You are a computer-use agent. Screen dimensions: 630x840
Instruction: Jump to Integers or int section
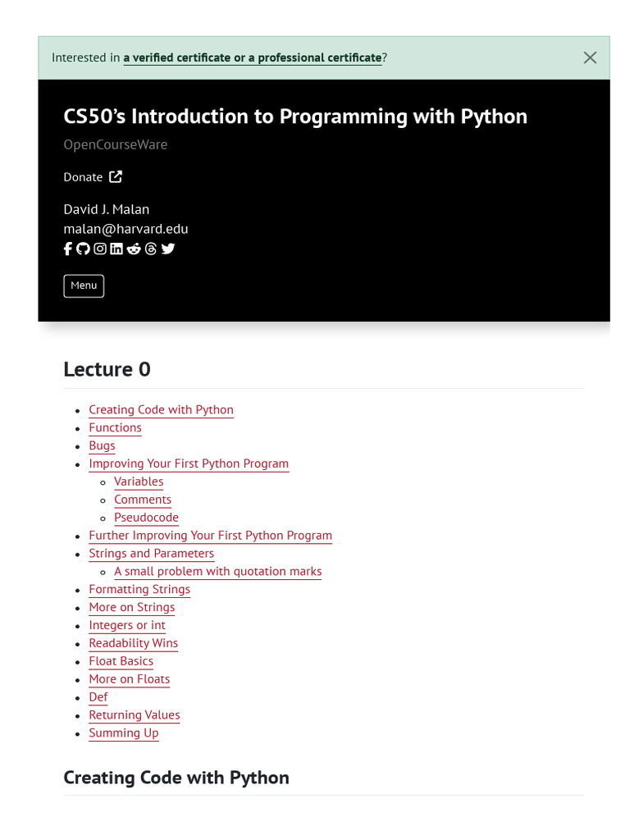127,625
